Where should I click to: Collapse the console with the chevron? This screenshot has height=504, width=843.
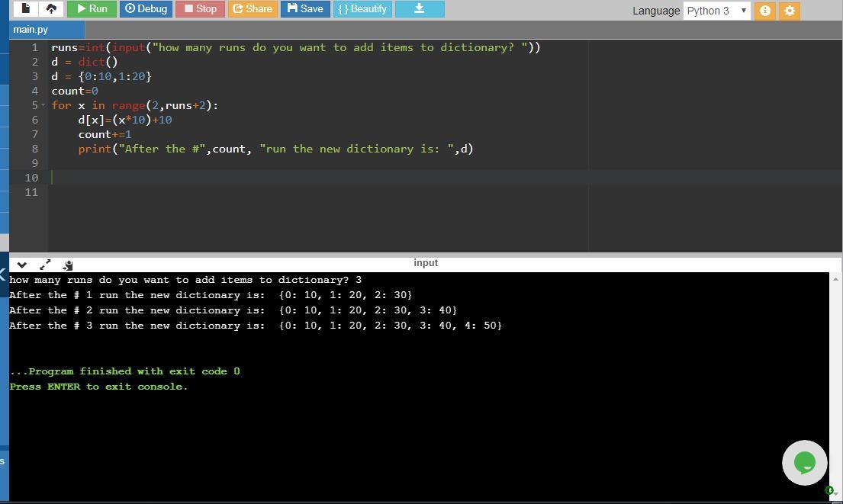[x=21, y=265]
